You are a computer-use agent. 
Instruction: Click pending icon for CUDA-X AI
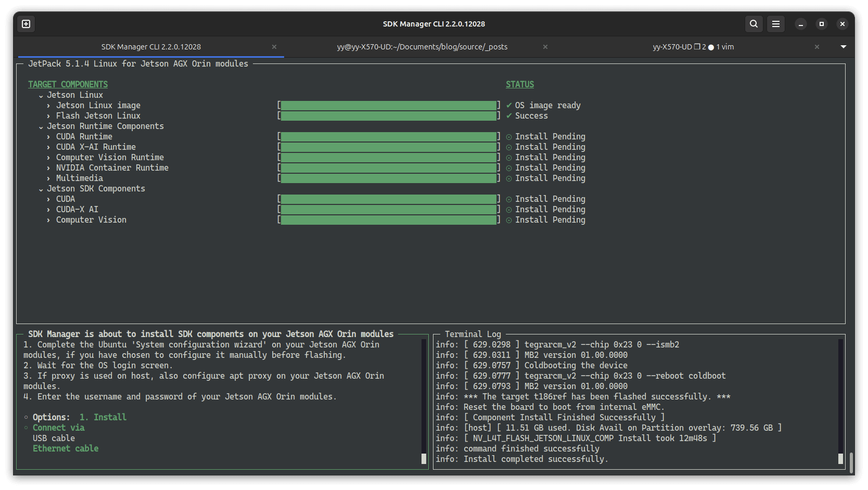(509, 210)
